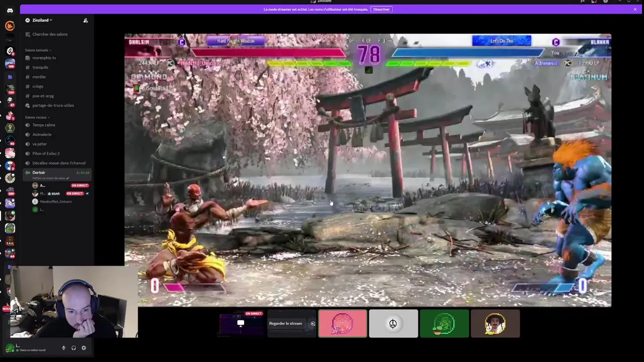Viewport: 644px width, 362px height.
Task: Toggle headphones deafen in user panel
Action: click(73, 348)
